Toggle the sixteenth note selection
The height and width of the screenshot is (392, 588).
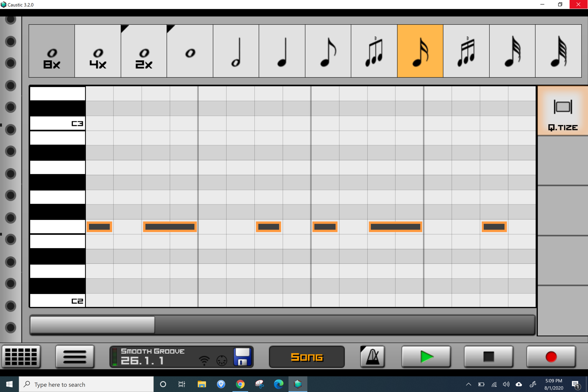tap(420, 51)
